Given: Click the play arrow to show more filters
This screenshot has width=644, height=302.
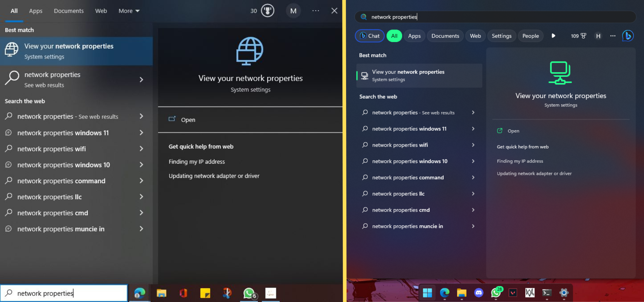Looking at the screenshot, I should point(553,36).
